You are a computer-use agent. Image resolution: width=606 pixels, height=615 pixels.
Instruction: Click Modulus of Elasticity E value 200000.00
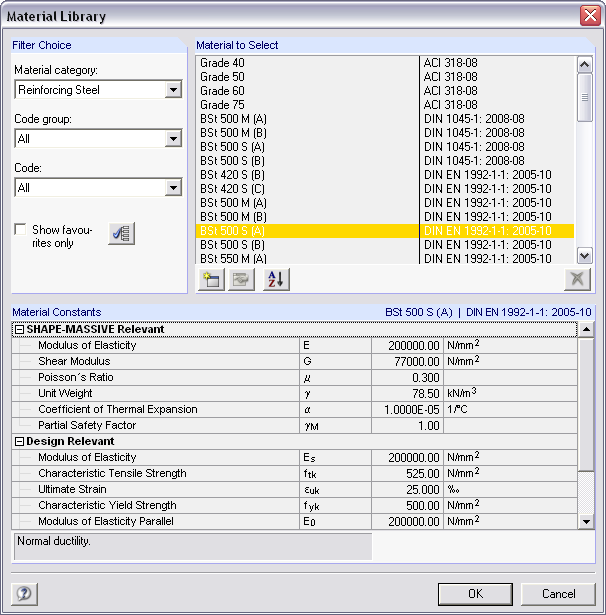(x=407, y=346)
